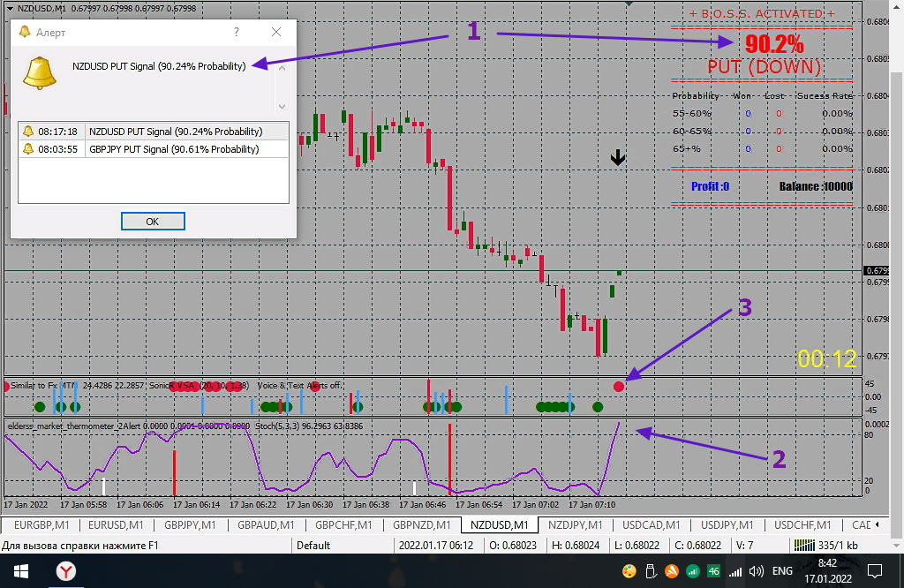Click the 90.2% probability label on the dashboard
Viewport: 904px width, 588px height.
(x=773, y=44)
